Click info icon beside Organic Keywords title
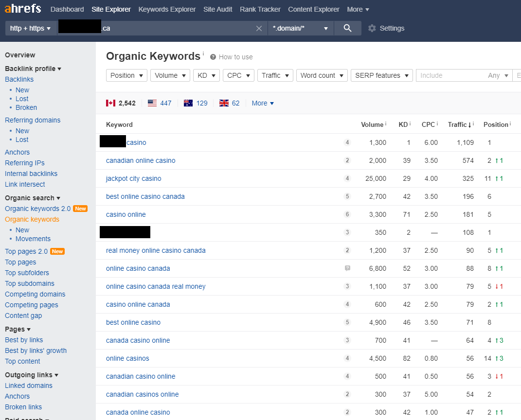This screenshot has width=521, height=420. click(203, 53)
